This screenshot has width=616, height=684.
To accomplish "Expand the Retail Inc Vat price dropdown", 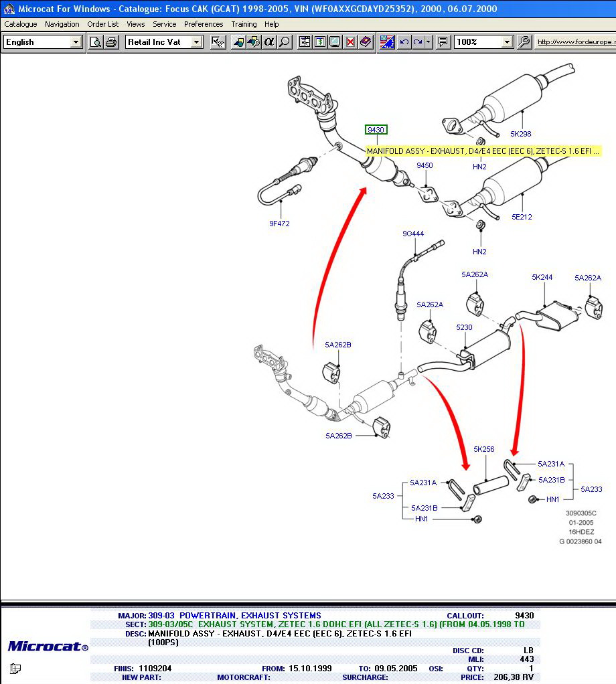I will [196, 42].
